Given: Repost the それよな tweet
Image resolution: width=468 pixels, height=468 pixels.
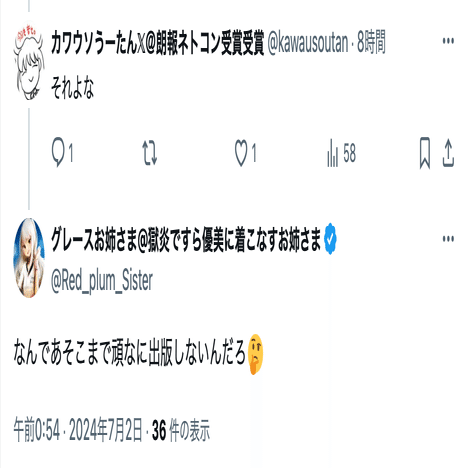Looking at the screenshot, I should [x=150, y=153].
